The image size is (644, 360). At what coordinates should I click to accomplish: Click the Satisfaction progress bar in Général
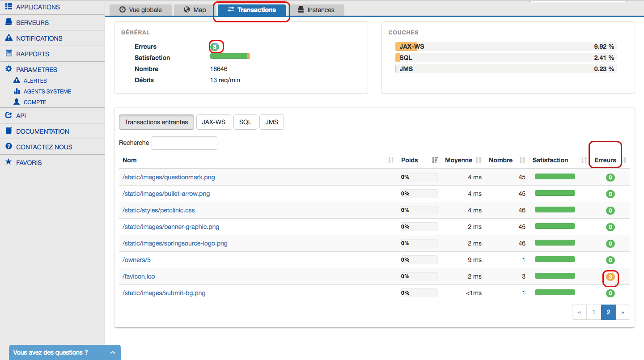(x=230, y=56)
